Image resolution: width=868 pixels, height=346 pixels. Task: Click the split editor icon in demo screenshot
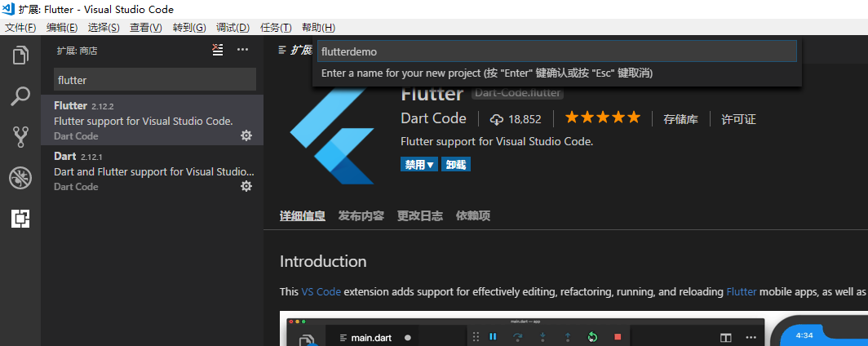(725, 337)
